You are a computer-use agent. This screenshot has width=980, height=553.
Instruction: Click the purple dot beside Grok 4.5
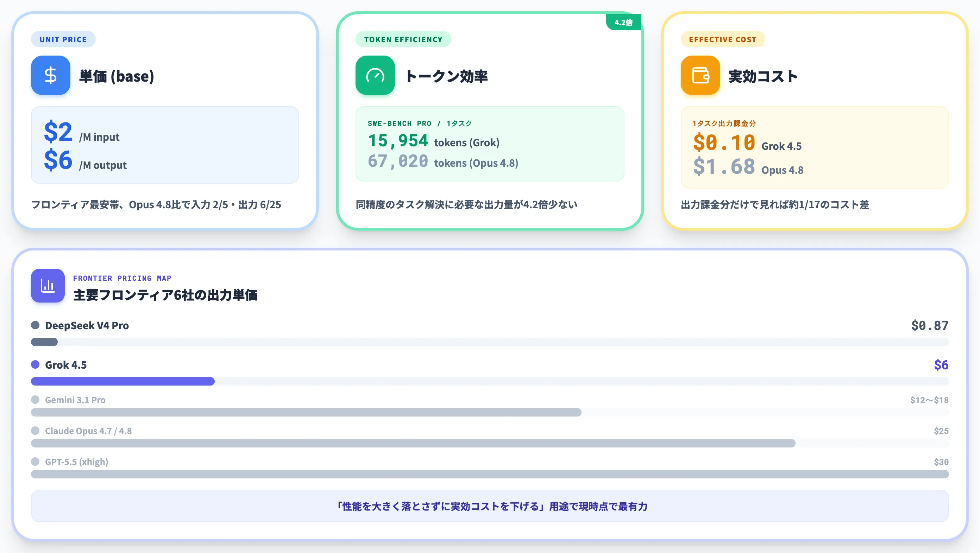[36, 364]
